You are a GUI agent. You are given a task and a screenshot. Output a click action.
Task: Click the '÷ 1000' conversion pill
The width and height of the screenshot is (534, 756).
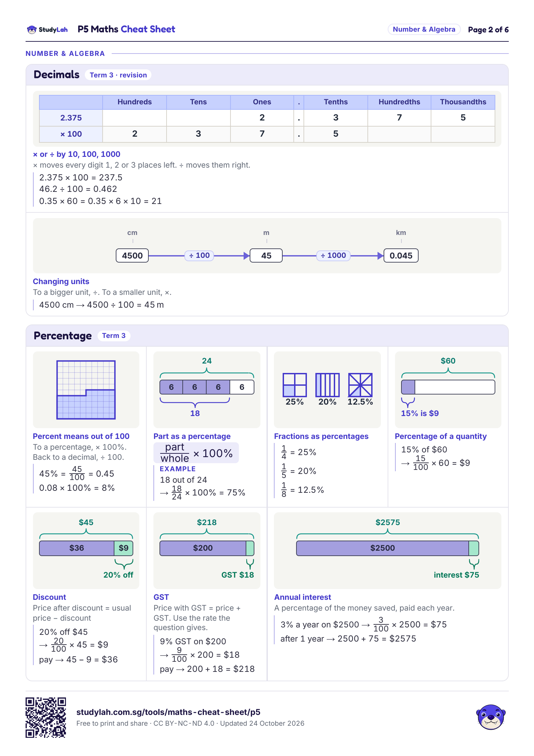[333, 255]
